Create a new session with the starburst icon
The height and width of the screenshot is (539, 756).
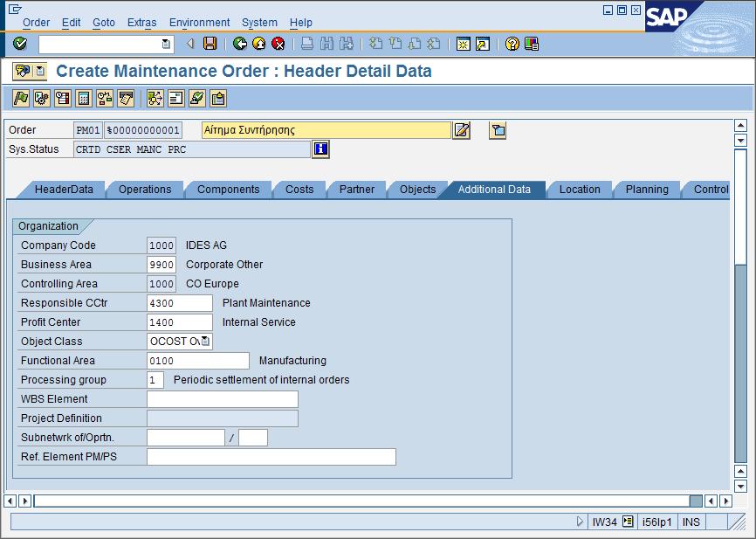tap(464, 44)
